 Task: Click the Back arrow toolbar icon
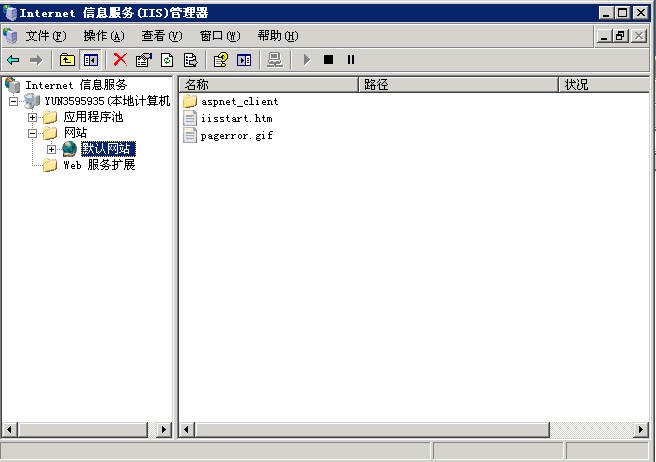13,60
